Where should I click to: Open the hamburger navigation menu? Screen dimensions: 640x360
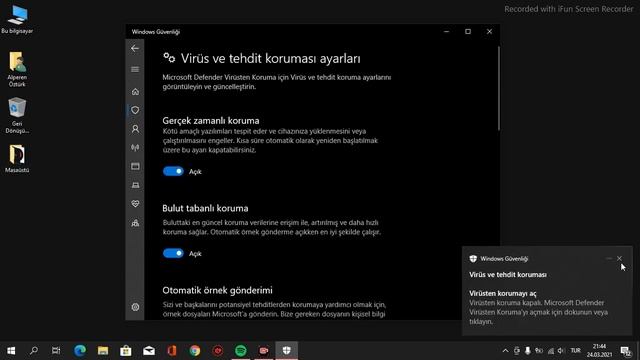coord(135,69)
